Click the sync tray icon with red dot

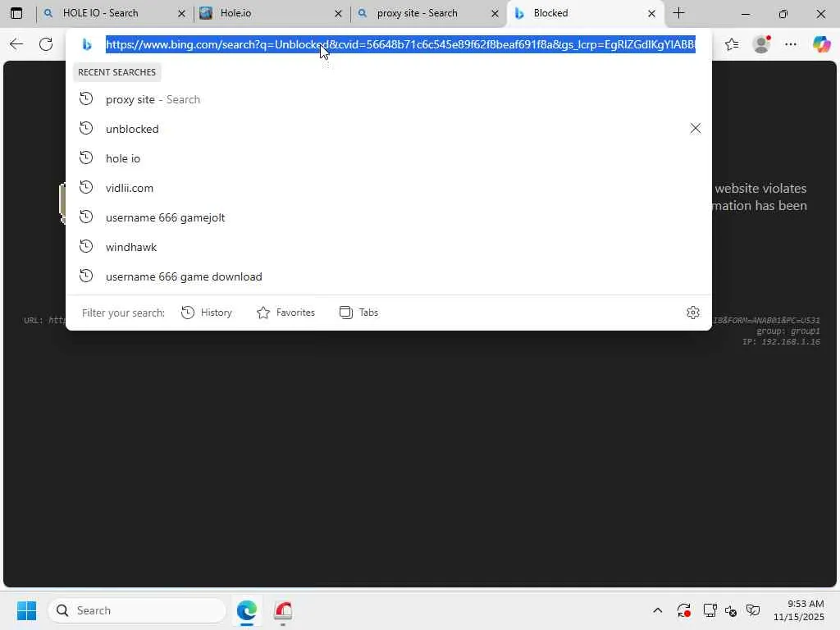point(684,610)
